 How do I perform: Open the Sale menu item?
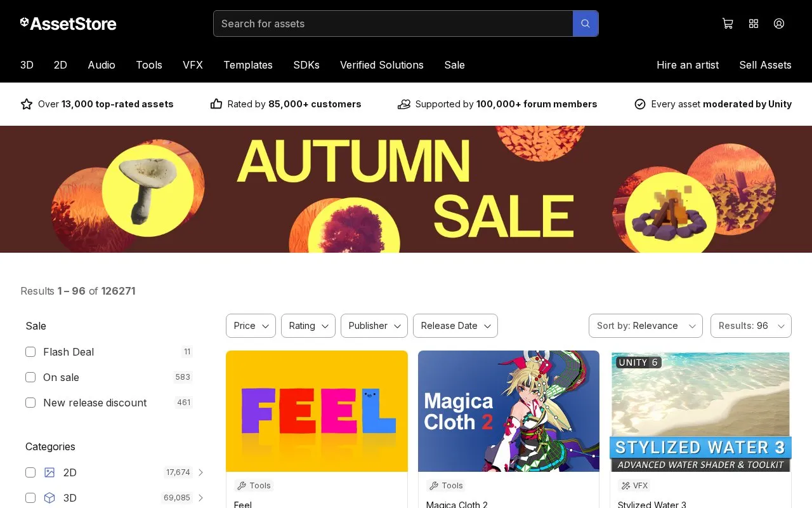coord(454,65)
